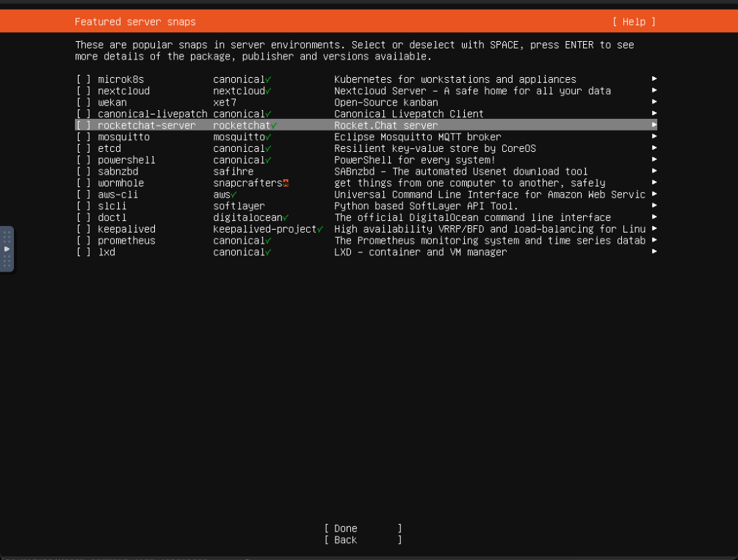Viewport: 738px width, 560px height.
Task: Expand the etcd row arrow
Action: tap(654, 148)
